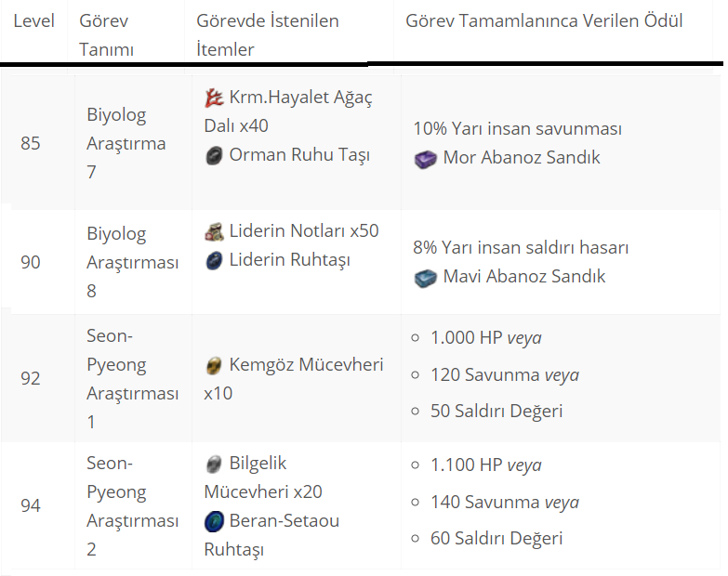Click the red Krm.Hayalet Ağaç Dalı icon
Viewport: 728px width, 576px height.
(214, 98)
